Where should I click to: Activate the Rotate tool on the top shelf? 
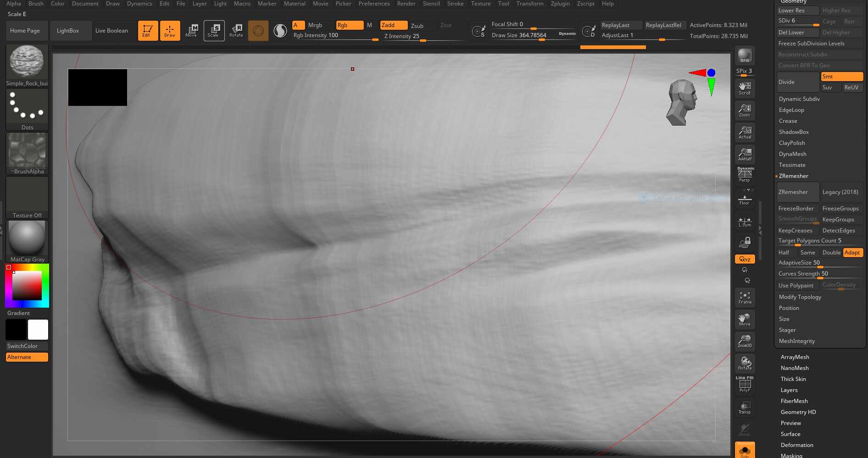(x=237, y=30)
